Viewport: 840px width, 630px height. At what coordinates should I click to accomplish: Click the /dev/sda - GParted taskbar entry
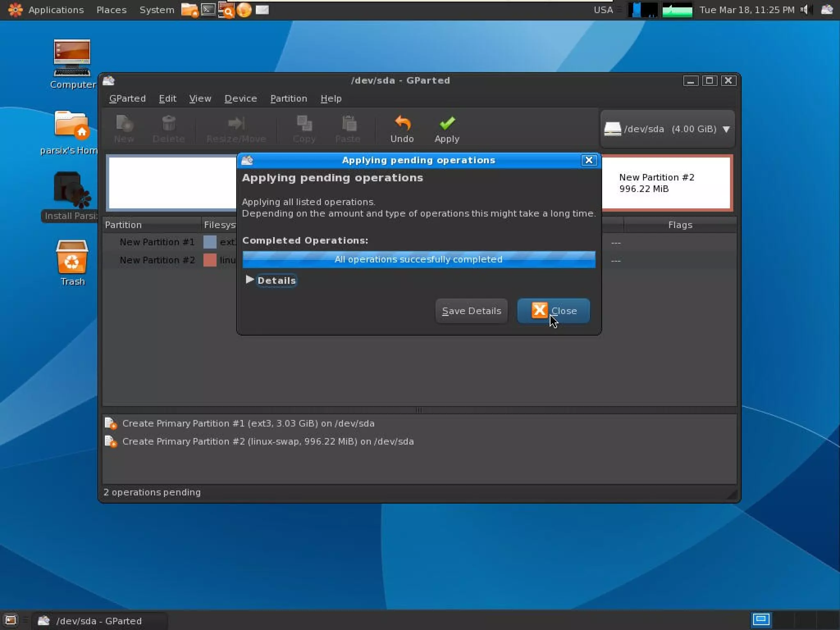tap(99, 621)
